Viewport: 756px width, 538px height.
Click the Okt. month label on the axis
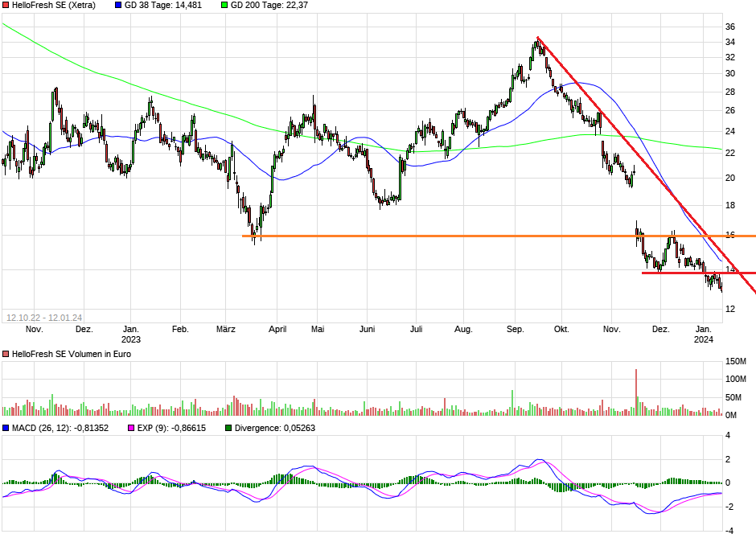pos(561,329)
